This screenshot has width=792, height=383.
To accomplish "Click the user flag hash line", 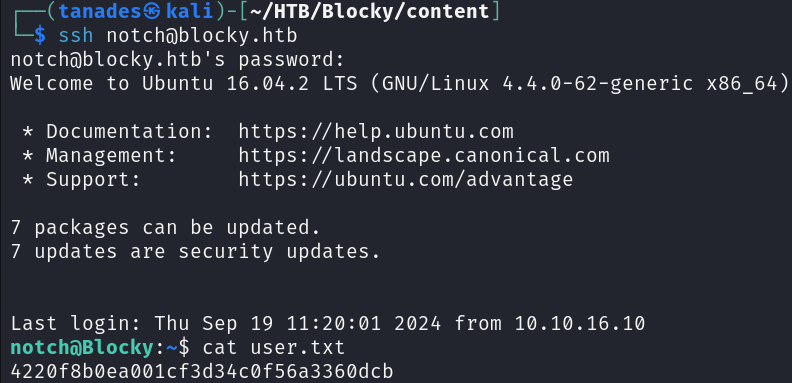I will [x=202, y=372].
